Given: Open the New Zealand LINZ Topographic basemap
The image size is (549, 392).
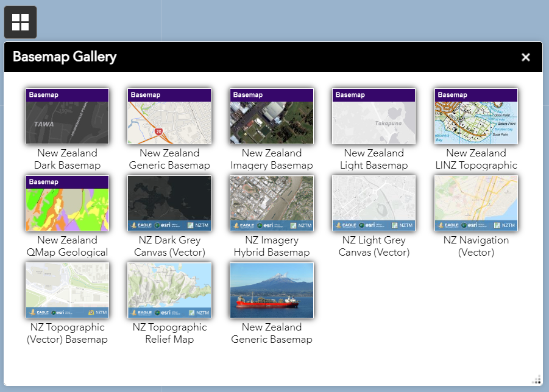Looking at the screenshot, I should pyautogui.click(x=475, y=116).
